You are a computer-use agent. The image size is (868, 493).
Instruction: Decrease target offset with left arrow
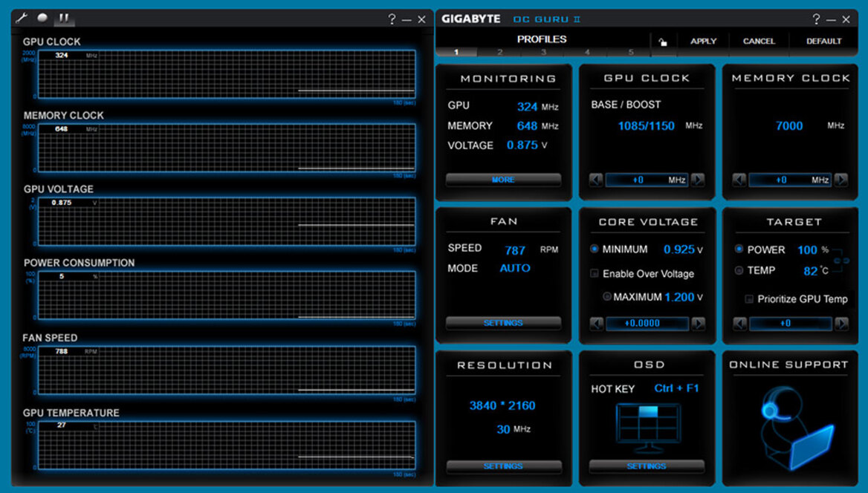pyautogui.click(x=739, y=323)
